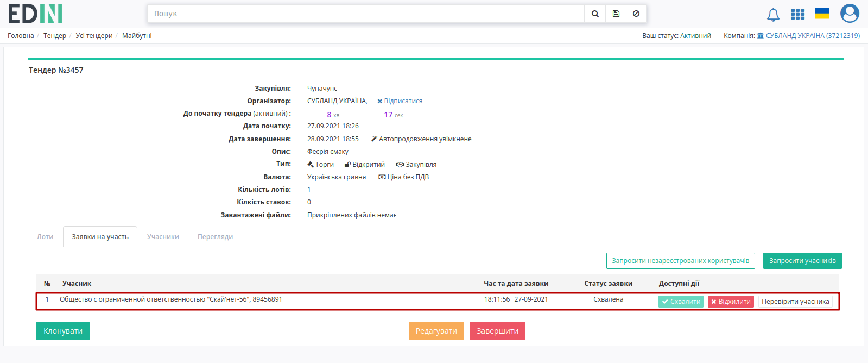Click the handshake Закупівля icon
Image resolution: width=868 pixels, height=363 pixels.
pyautogui.click(x=400, y=165)
